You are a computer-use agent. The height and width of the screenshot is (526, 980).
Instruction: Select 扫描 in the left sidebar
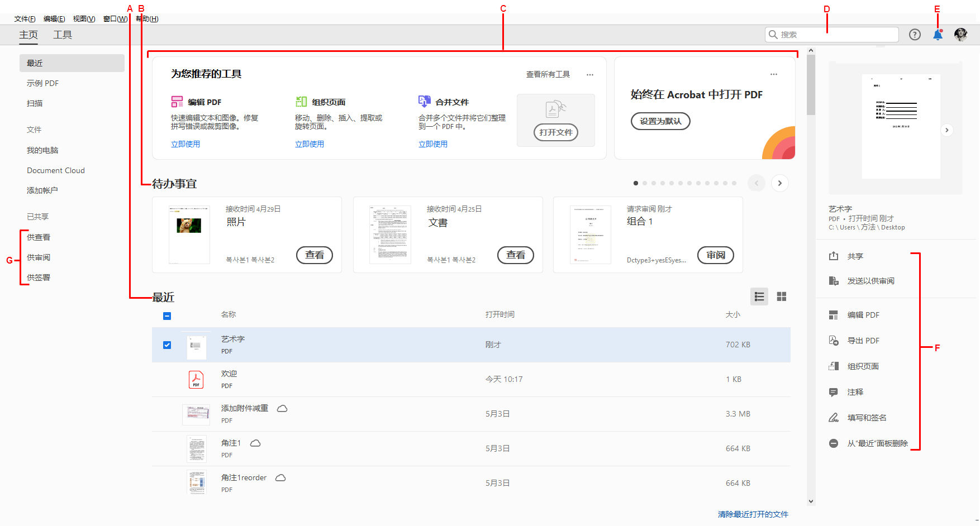[35, 103]
